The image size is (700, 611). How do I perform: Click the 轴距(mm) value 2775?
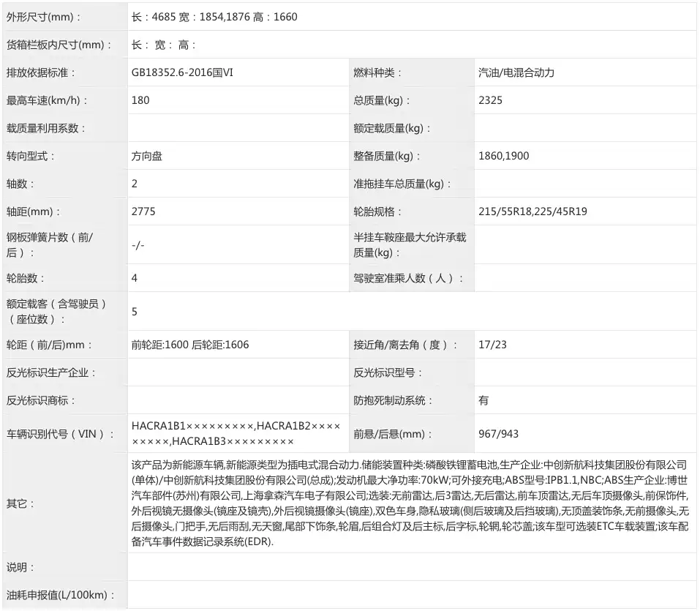(143, 211)
